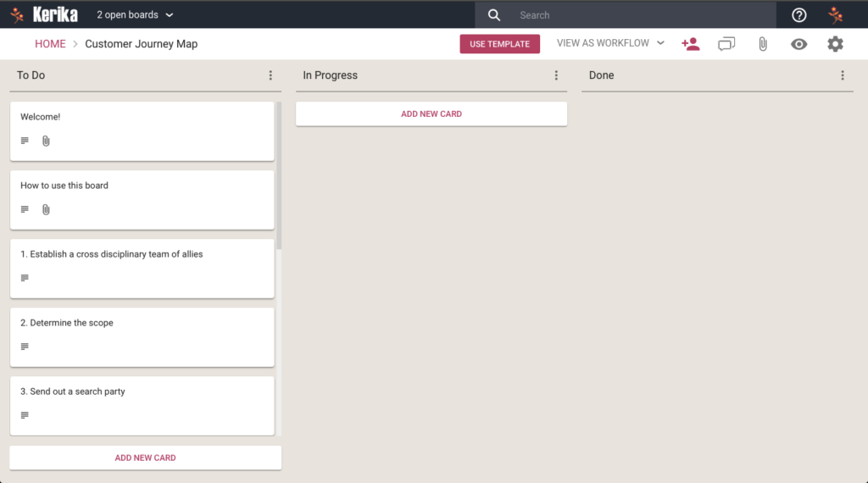The width and height of the screenshot is (868, 483).
Task: Open In Progress column options menu
Action: 556,75
